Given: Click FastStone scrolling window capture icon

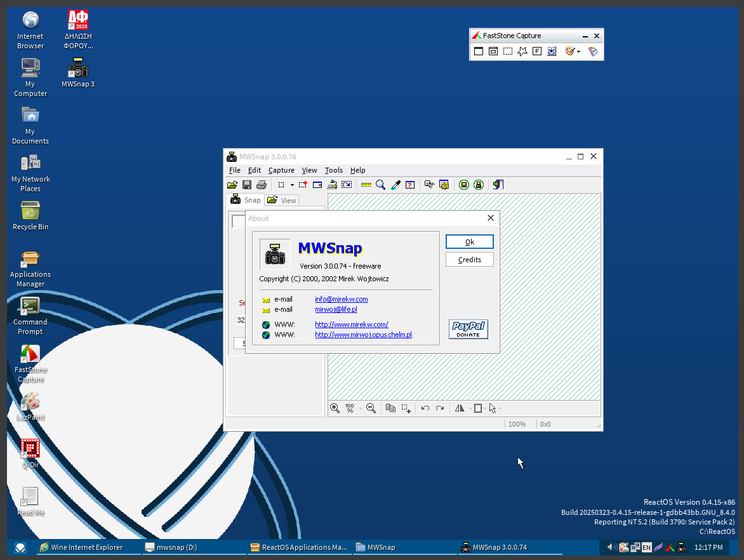Looking at the screenshot, I should point(552,51).
